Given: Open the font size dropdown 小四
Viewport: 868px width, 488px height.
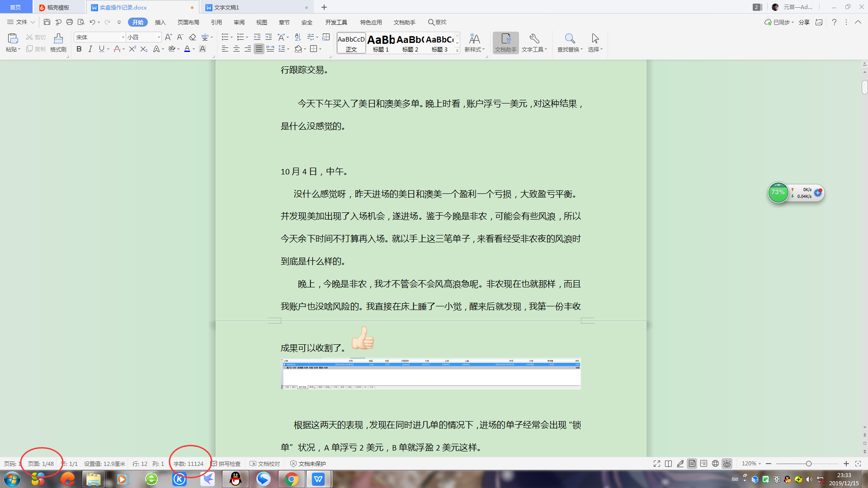Looking at the screenshot, I should (159, 37).
